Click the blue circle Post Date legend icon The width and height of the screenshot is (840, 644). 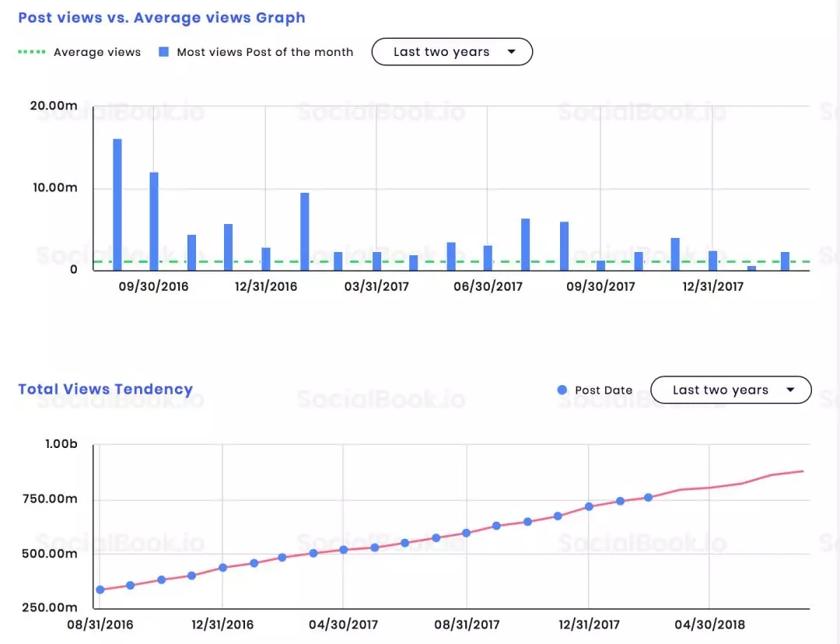click(562, 390)
